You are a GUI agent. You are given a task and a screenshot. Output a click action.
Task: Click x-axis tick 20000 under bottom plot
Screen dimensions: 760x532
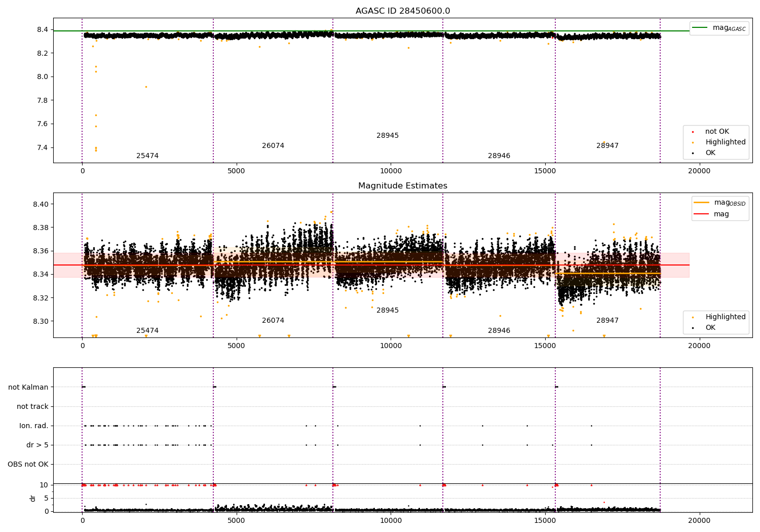click(699, 520)
